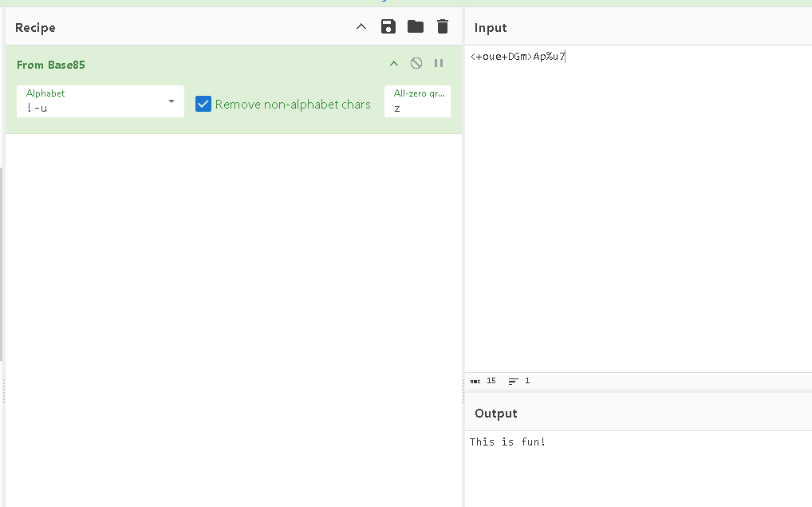Collapse the From Base85 operation arguments

[x=393, y=64]
